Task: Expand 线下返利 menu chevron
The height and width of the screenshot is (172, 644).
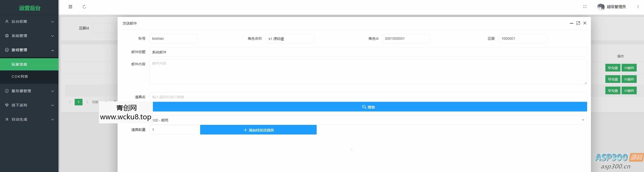Action: tap(53, 105)
